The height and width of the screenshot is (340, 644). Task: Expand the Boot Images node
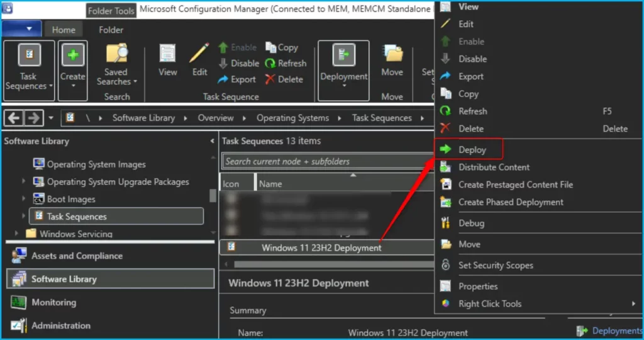(x=23, y=198)
